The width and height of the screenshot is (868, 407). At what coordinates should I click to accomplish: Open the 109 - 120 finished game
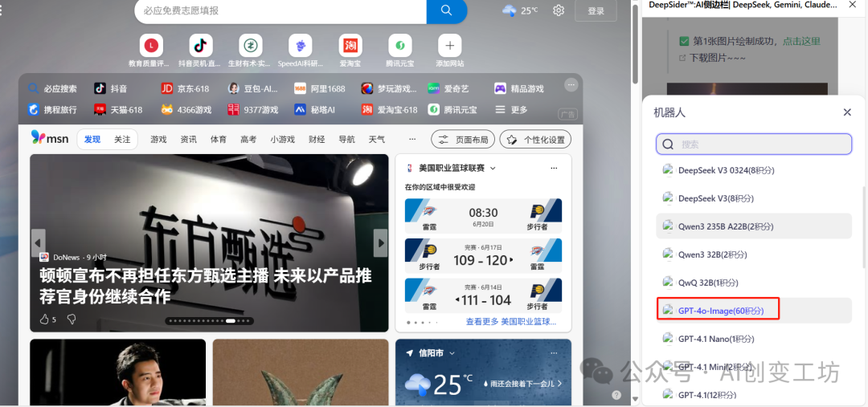click(483, 256)
